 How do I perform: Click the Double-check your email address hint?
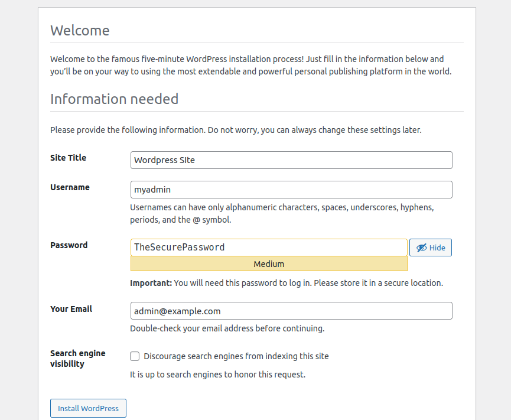(x=227, y=328)
